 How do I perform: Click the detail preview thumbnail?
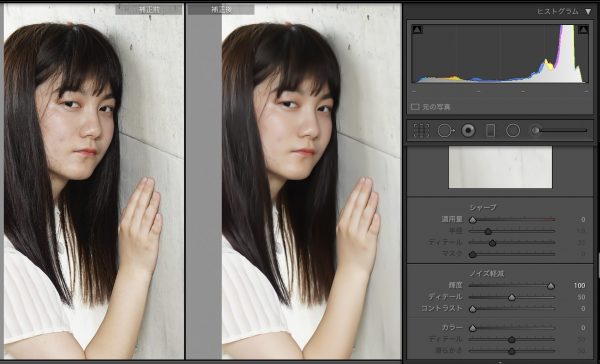pyautogui.click(x=500, y=167)
